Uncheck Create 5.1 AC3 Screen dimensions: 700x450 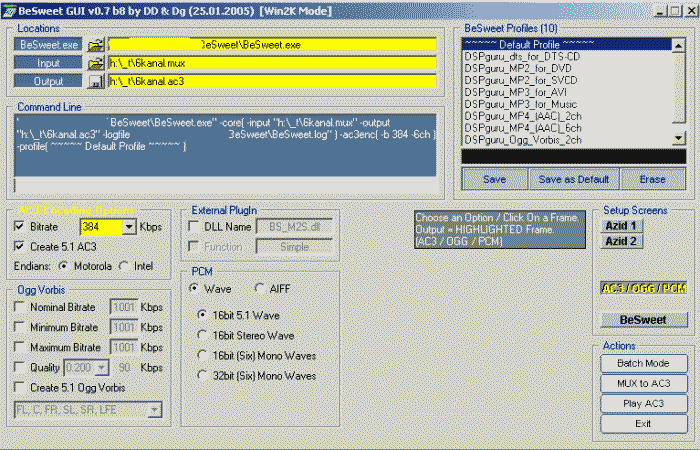(22, 246)
